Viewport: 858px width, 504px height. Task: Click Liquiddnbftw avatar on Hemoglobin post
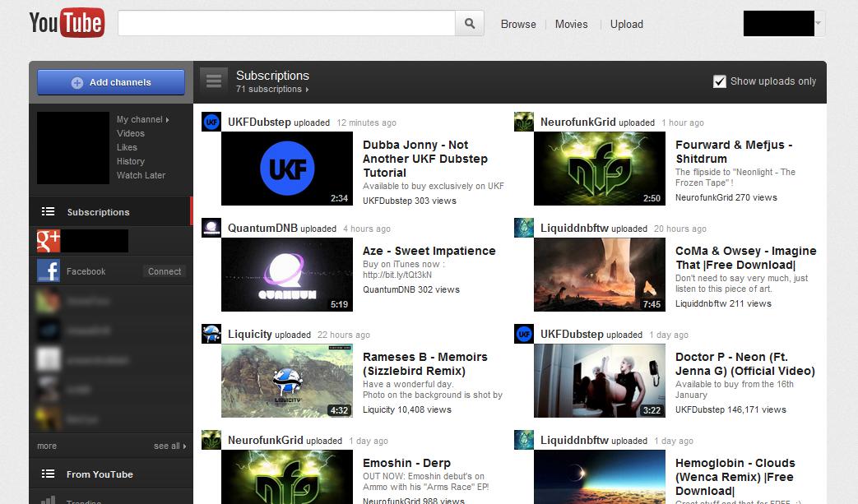point(524,440)
